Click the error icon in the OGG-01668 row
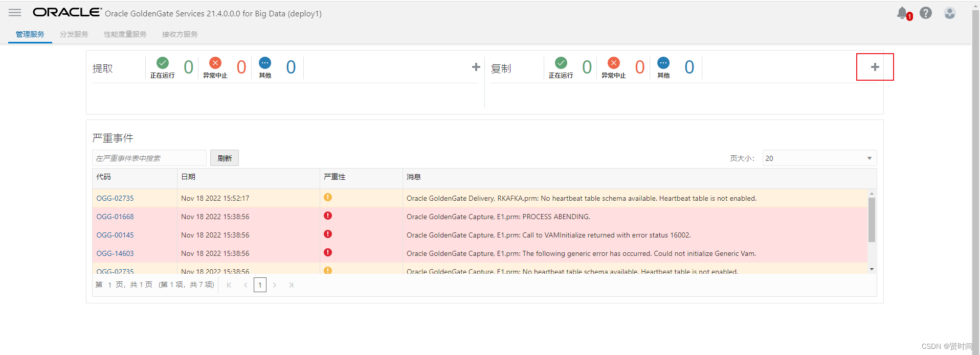This screenshot has height=355, width=980. [328, 216]
